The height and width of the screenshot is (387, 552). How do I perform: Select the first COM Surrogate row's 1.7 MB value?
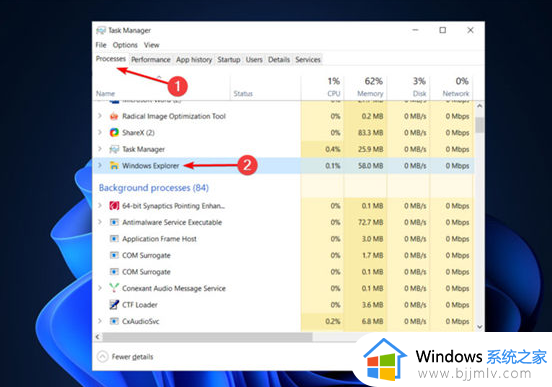tap(372, 255)
